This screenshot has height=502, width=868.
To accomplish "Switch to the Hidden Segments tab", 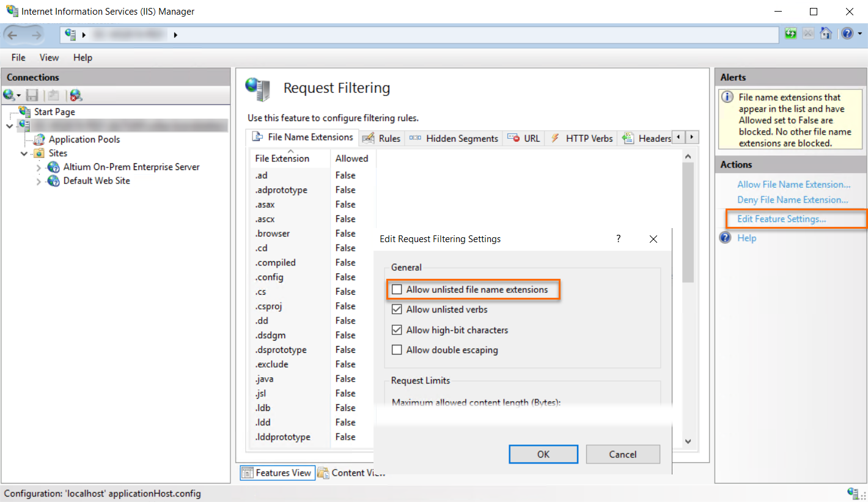I will point(454,138).
